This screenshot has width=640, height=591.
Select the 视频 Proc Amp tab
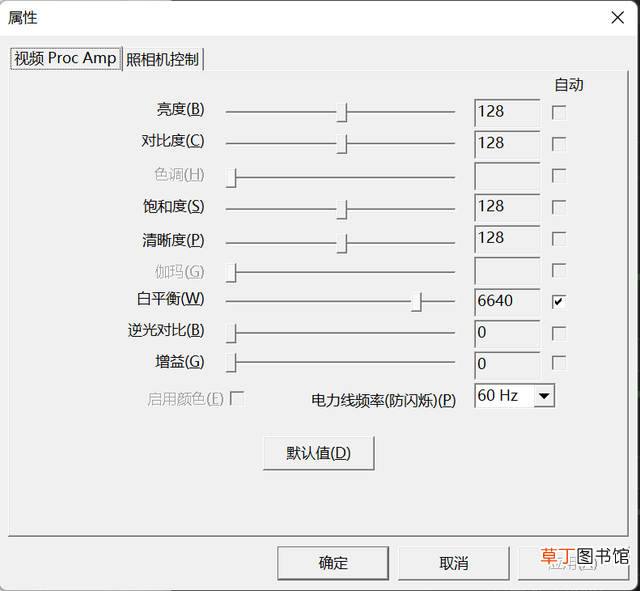coord(66,58)
